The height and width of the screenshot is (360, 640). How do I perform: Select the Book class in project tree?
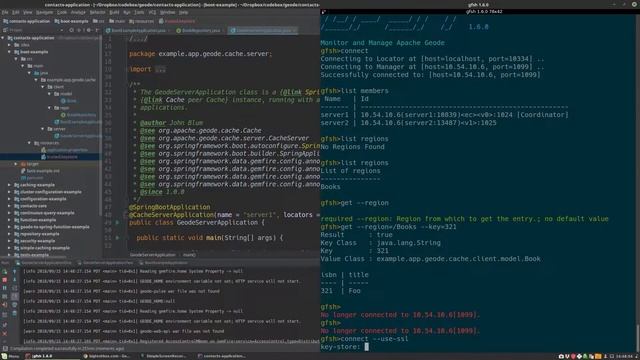(69, 101)
